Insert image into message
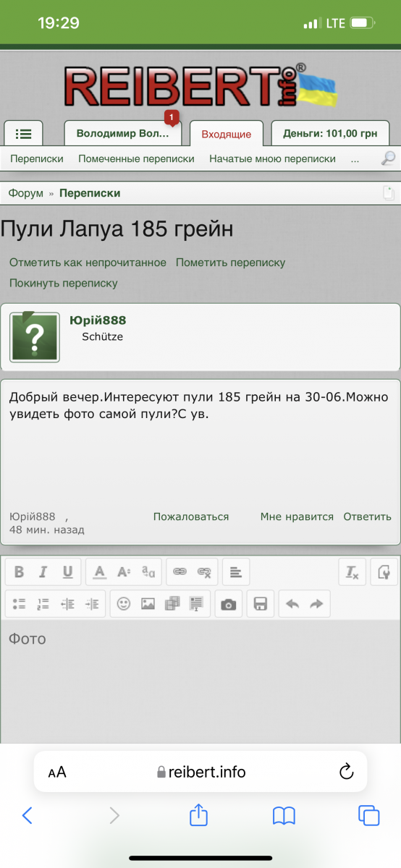 pos(148,604)
